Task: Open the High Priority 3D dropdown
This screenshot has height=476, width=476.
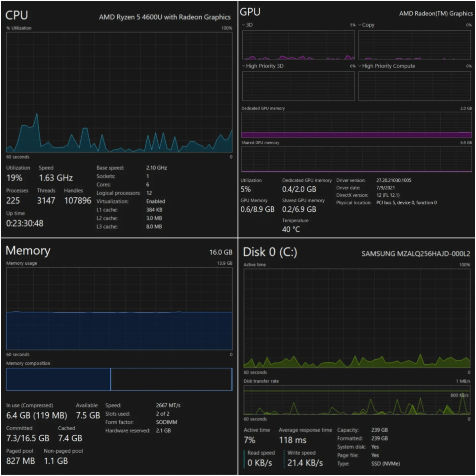Action: [262, 66]
